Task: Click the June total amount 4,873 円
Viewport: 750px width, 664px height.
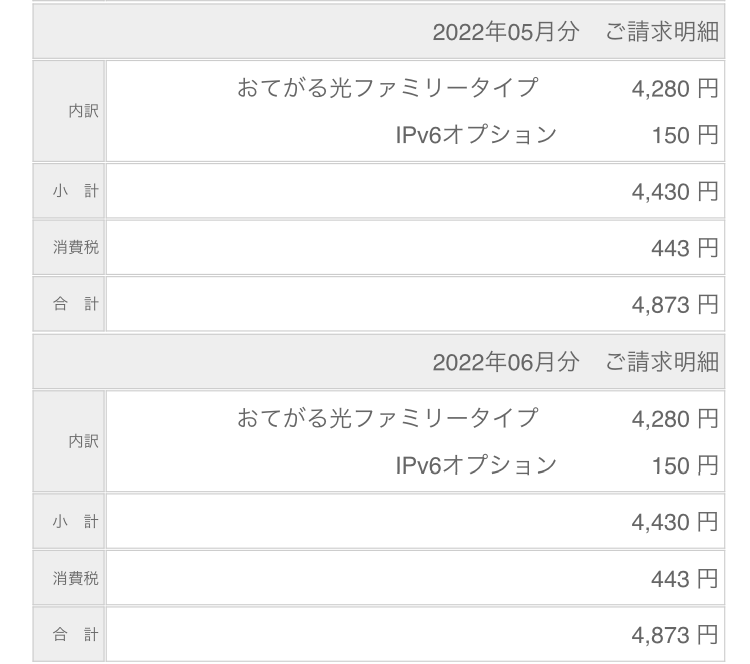Action: [674, 635]
